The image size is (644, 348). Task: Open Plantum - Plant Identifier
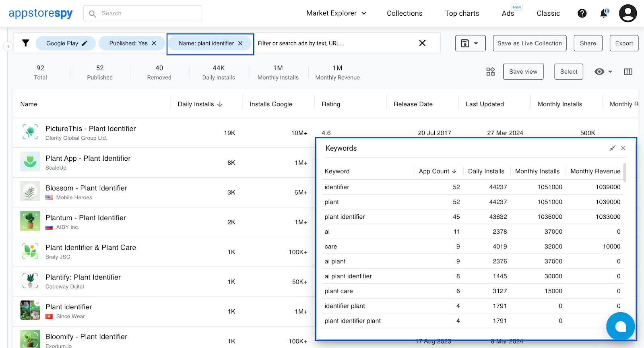coord(86,218)
